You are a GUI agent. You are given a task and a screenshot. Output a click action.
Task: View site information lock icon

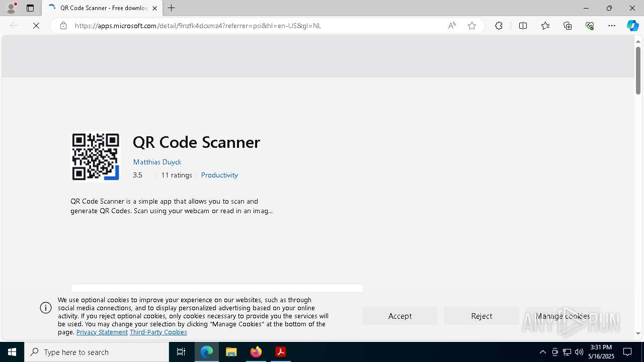coord(63,26)
